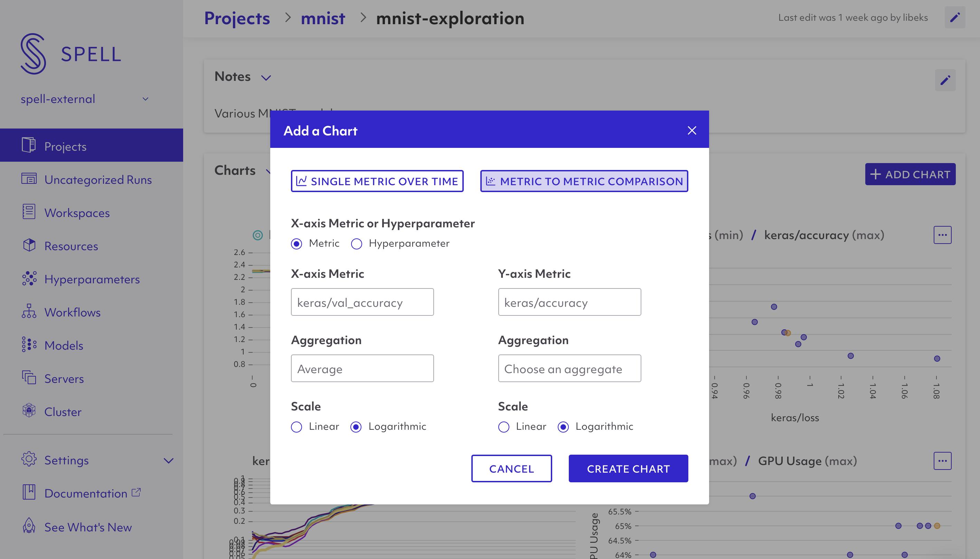Click the Workflows tree icon
980x559 pixels.
[x=29, y=311]
